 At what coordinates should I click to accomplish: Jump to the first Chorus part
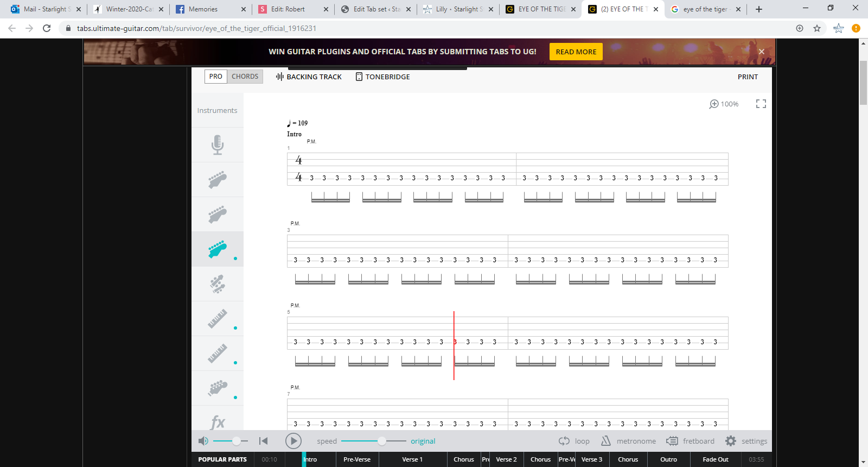[464, 459]
